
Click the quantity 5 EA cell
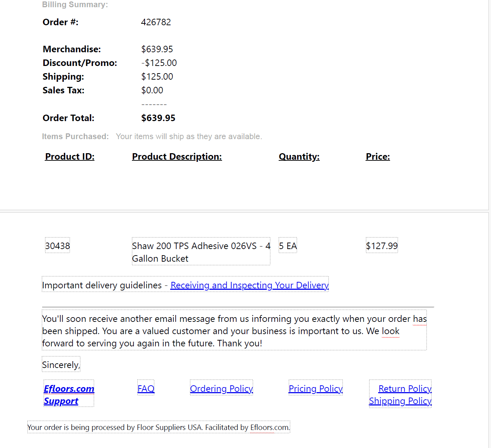pyautogui.click(x=288, y=246)
